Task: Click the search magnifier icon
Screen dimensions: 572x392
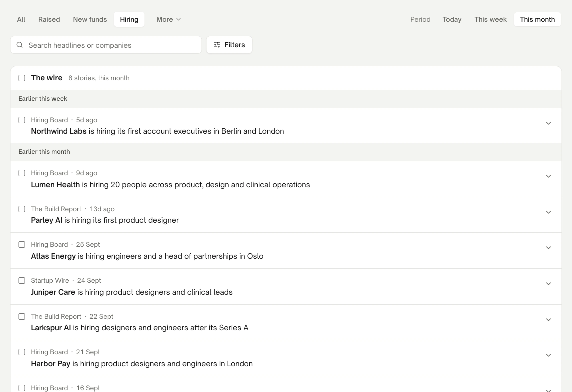Action: [19, 45]
